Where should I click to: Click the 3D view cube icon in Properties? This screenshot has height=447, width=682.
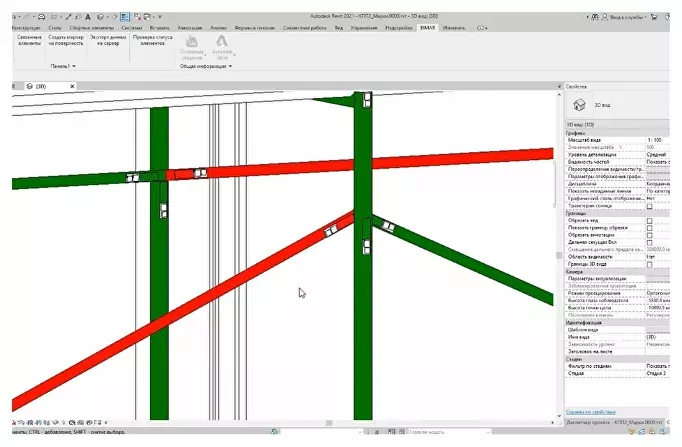coord(579,104)
